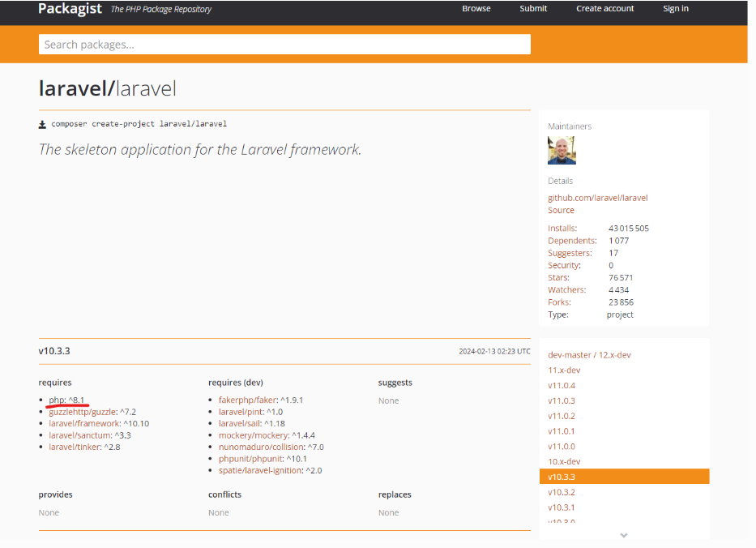Viewport: 756px width, 548px height.
Task: Click the Installs count 43 015 505
Action: coord(629,228)
